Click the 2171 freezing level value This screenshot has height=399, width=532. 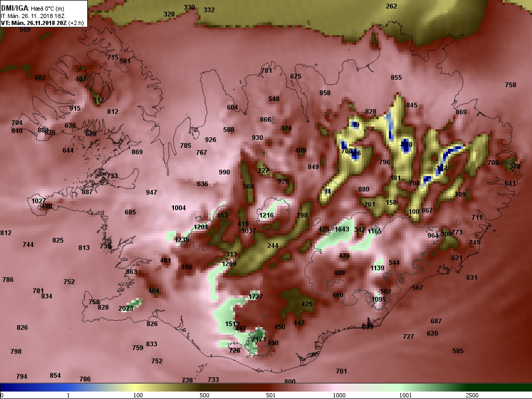pyautogui.click(x=259, y=339)
